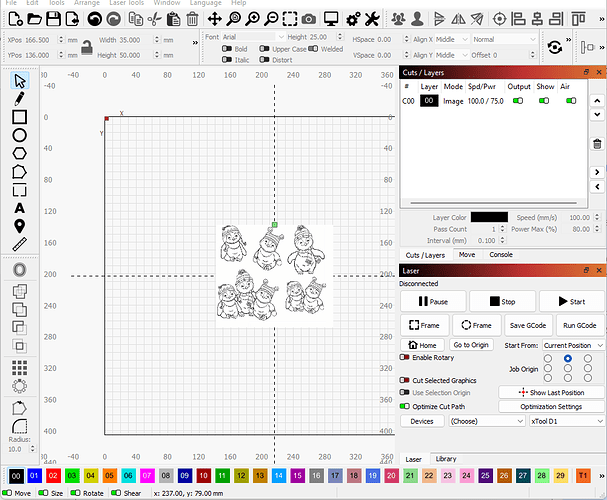
Task: Zoom in on the workspace
Action: click(x=252, y=19)
